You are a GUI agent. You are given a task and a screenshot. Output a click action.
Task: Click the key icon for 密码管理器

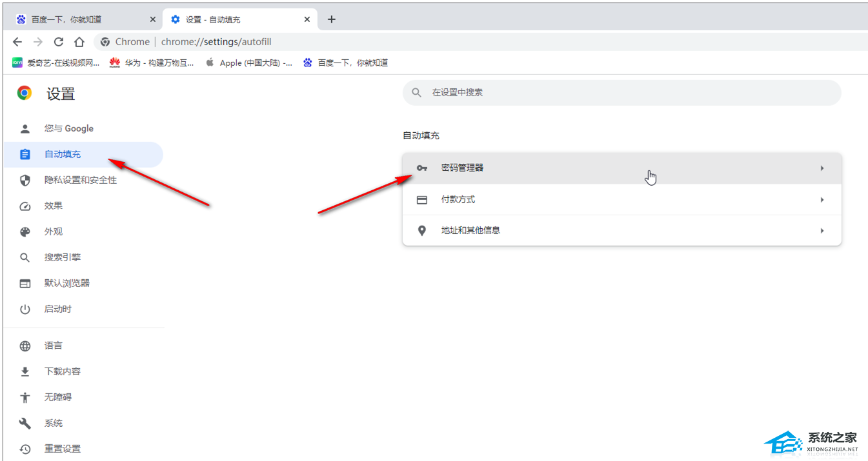click(422, 168)
